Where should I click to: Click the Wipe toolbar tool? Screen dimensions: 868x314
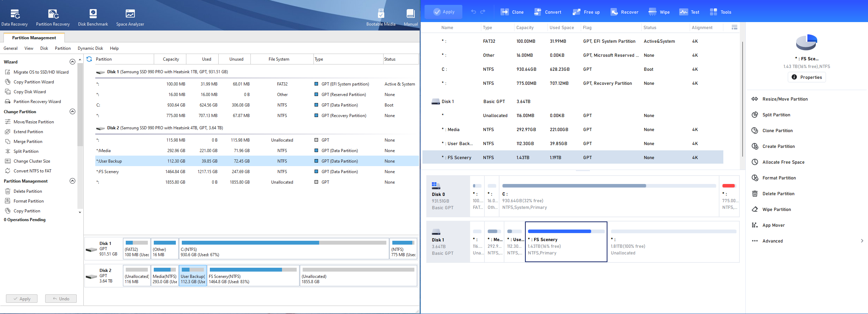pos(659,12)
